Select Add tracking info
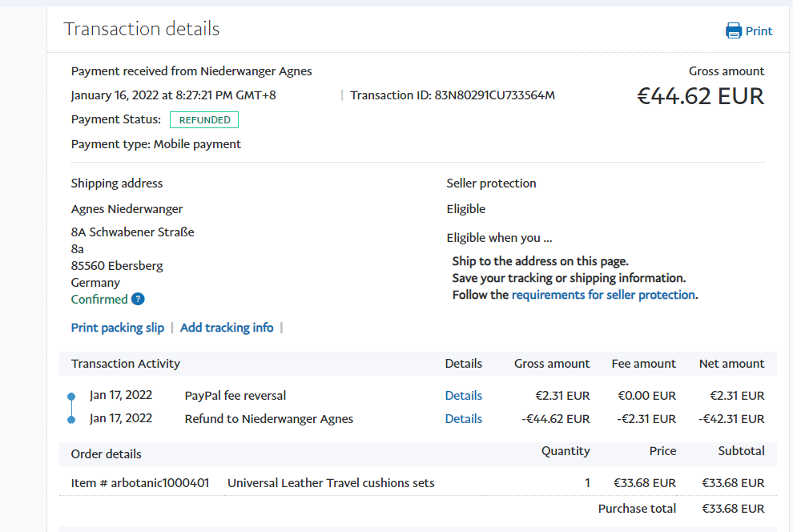This screenshot has width=793, height=532. (227, 328)
